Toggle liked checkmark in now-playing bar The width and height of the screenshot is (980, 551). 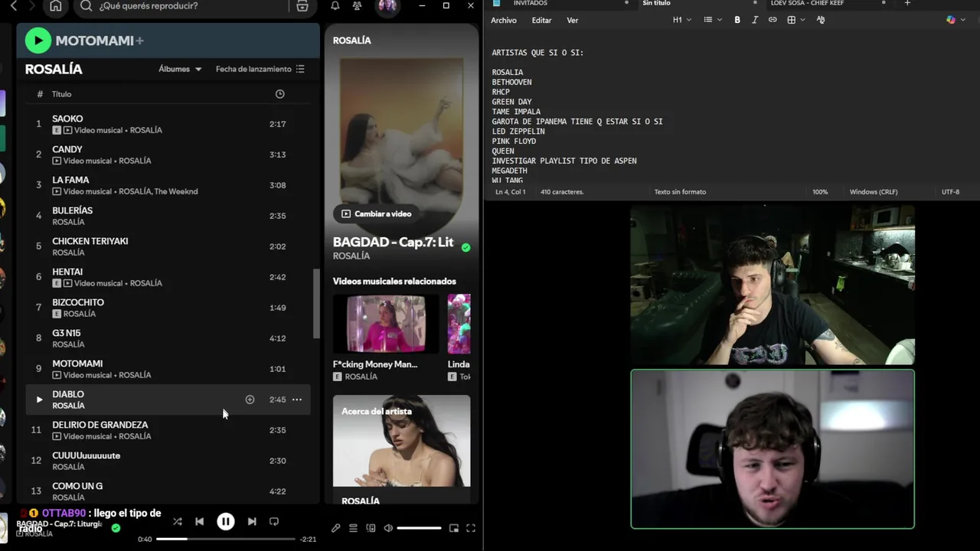(x=116, y=528)
